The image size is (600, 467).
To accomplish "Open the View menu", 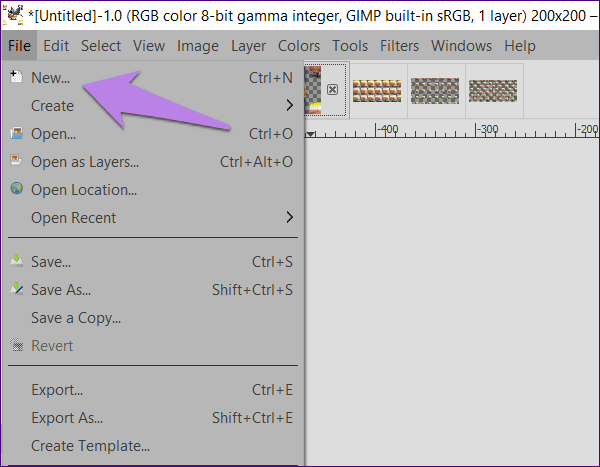I will (149, 46).
